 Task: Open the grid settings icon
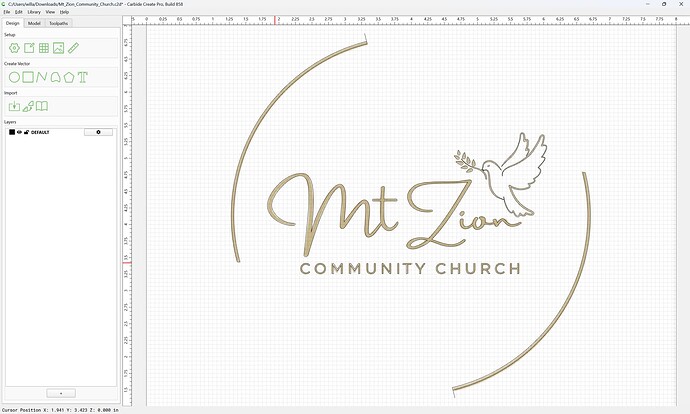(x=44, y=48)
